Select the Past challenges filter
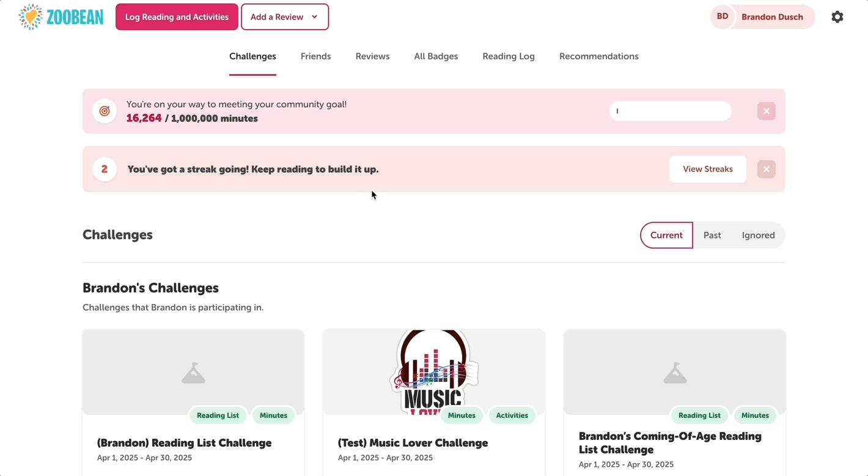 (x=712, y=235)
